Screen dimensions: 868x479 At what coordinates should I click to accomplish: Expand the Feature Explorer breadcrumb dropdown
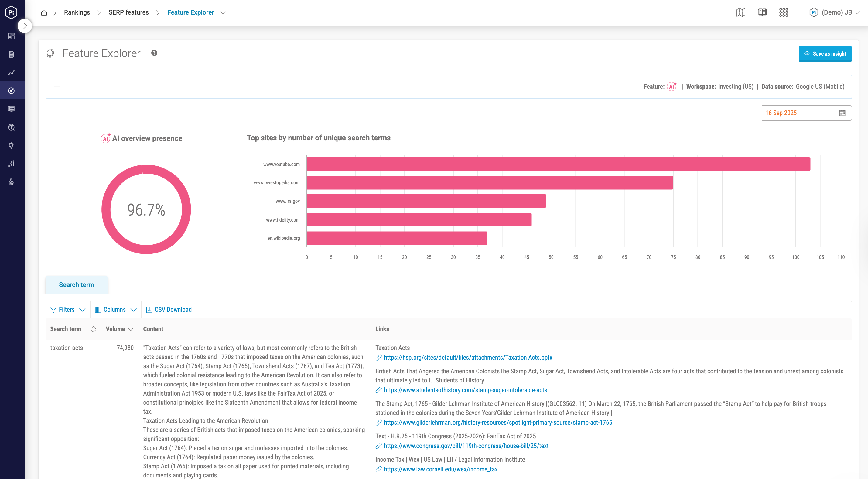point(223,13)
